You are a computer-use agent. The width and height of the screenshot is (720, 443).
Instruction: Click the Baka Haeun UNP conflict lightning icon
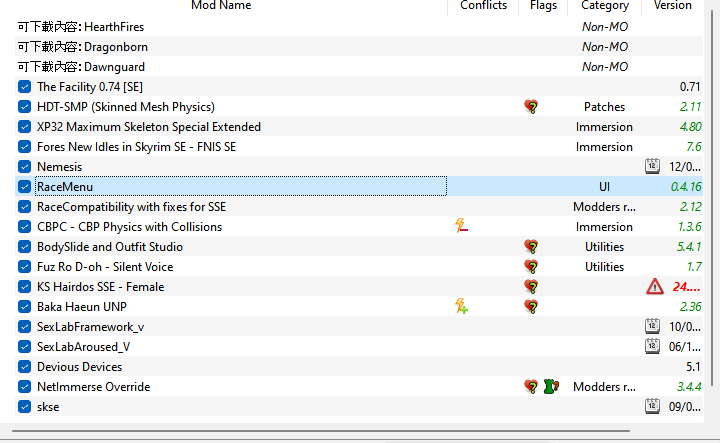tap(461, 306)
